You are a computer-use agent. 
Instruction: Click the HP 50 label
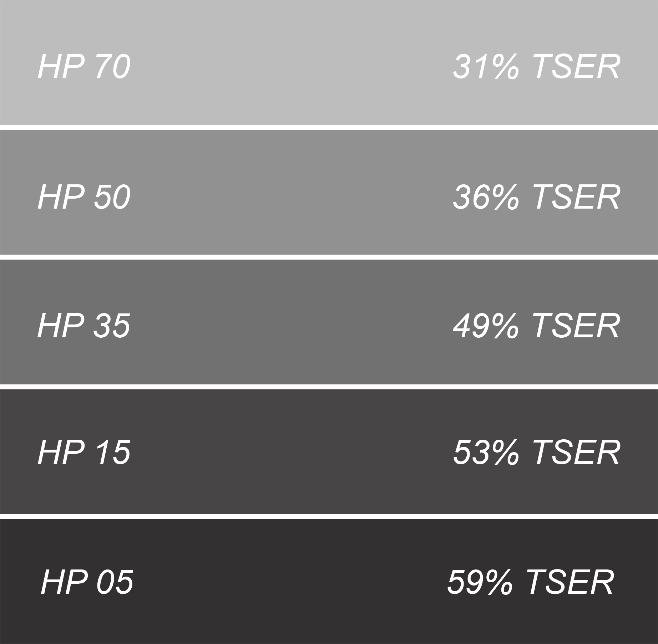[x=84, y=196]
